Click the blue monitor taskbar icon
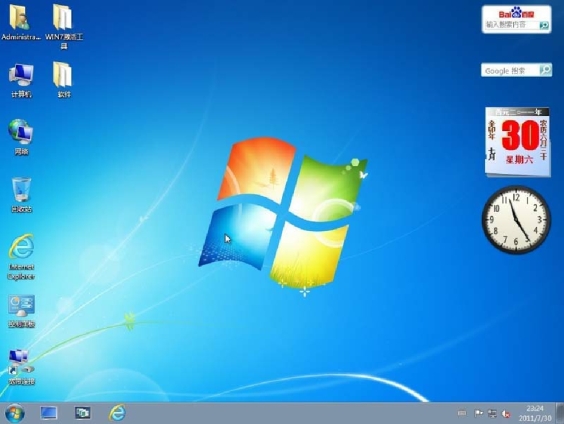This screenshot has height=424, width=564. (49, 413)
